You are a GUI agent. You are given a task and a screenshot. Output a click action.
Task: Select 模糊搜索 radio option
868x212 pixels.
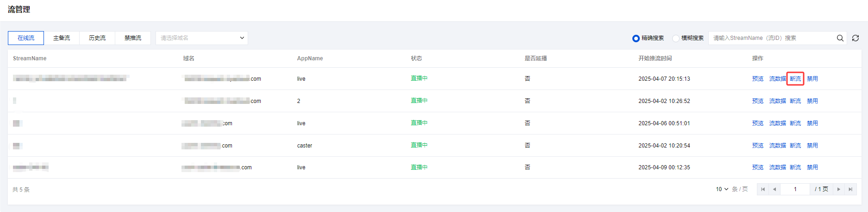click(x=676, y=38)
